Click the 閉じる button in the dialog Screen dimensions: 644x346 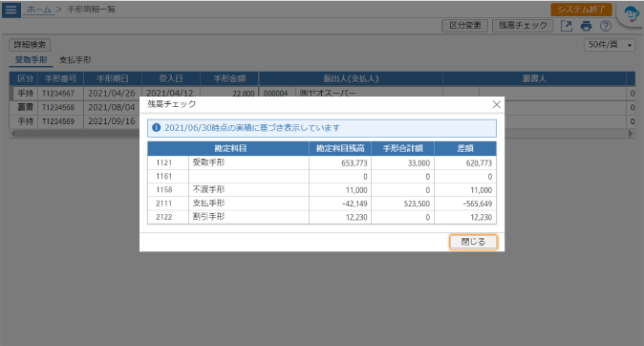pyautogui.click(x=473, y=242)
